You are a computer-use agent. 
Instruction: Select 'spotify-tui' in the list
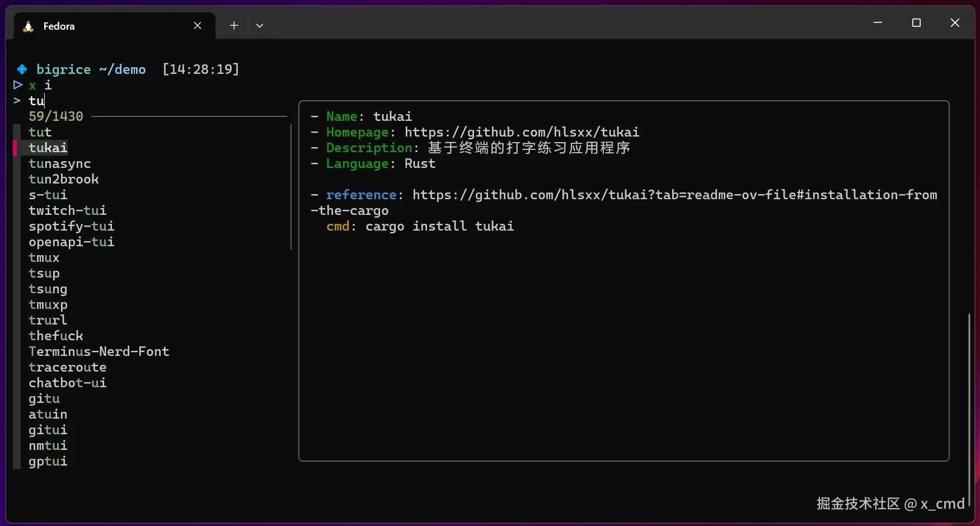coord(72,226)
